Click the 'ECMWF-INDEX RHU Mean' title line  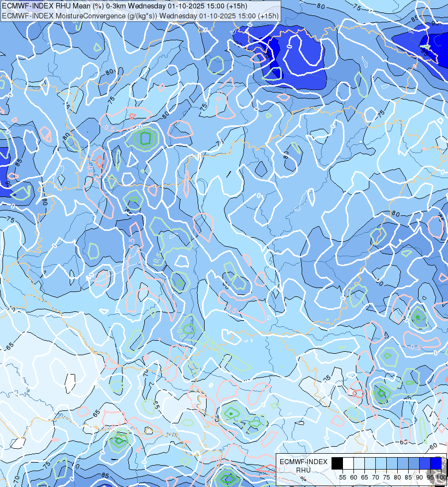click(124, 6)
